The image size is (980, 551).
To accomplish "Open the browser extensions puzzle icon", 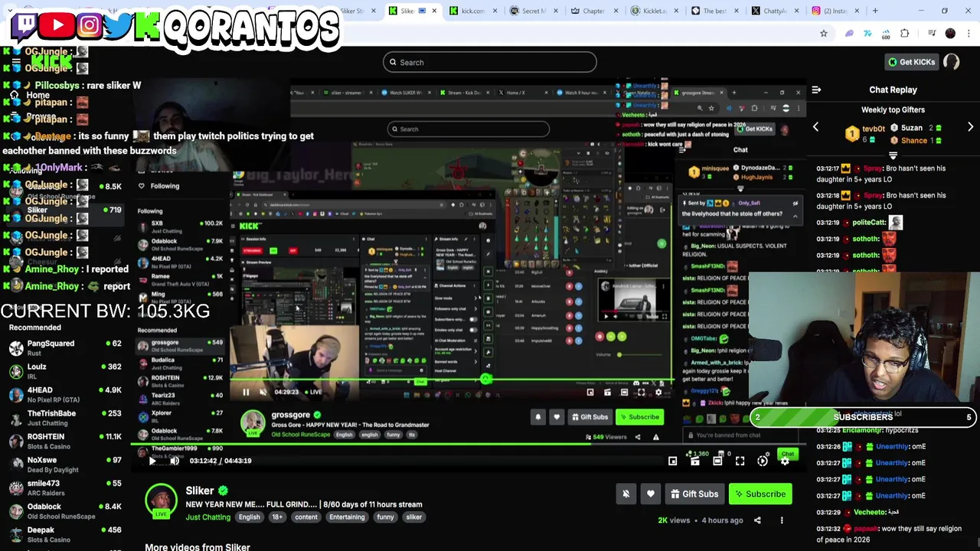I will coord(905,34).
